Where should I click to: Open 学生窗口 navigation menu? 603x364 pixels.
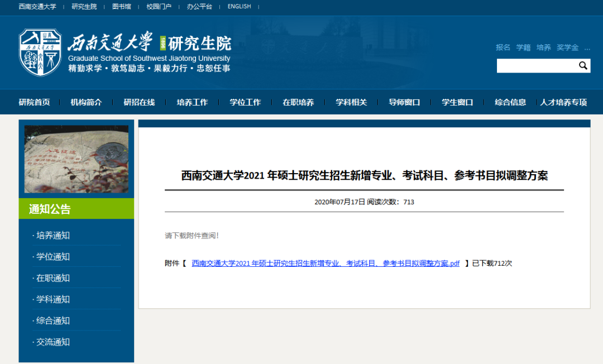click(457, 102)
